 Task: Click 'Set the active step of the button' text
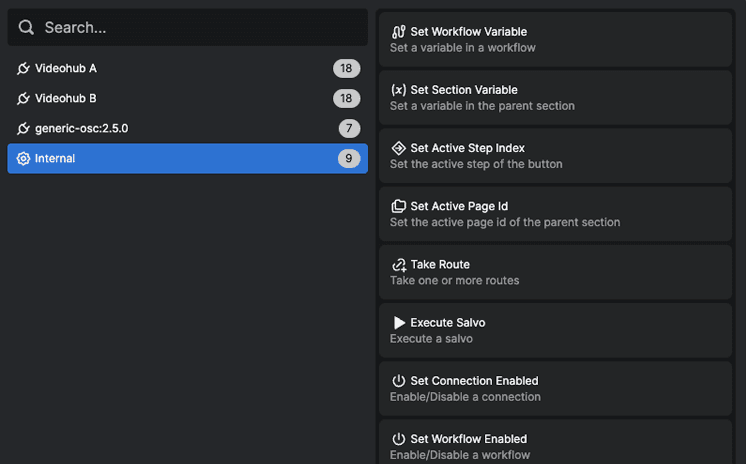point(476,164)
